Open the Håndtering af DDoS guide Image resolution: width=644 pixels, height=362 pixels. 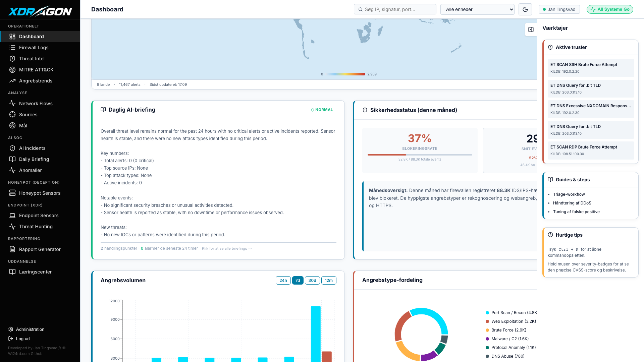pos(572,203)
